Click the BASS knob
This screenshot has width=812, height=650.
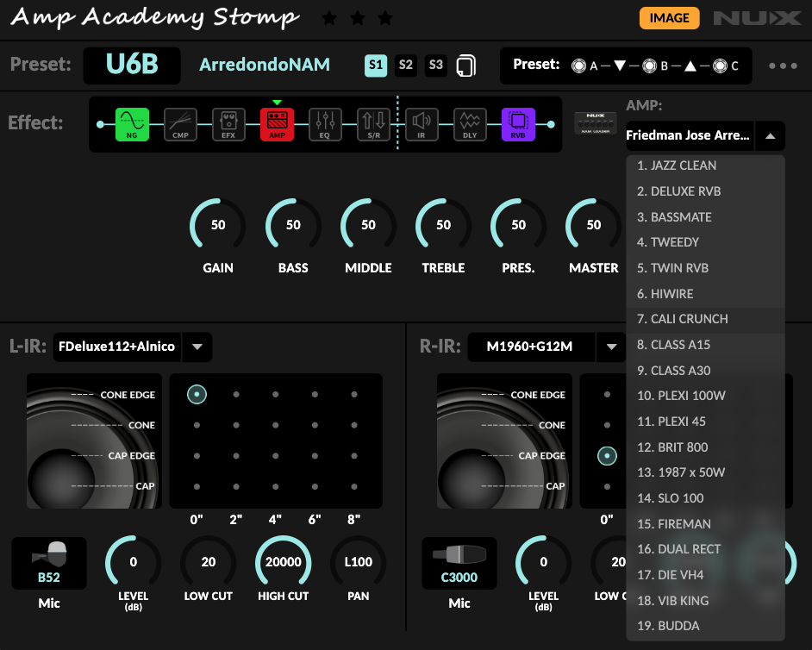tap(293, 225)
